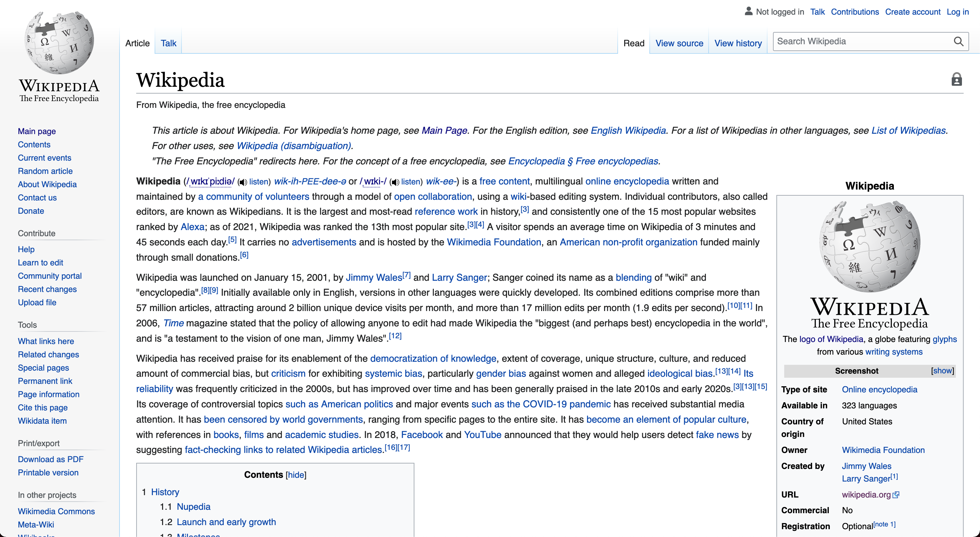The height and width of the screenshot is (537, 980).
Task: Hide the Contents table
Action: [296, 475]
